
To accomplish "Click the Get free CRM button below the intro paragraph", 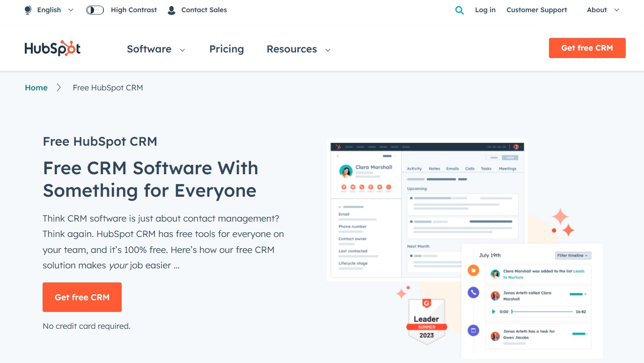I will pyautogui.click(x=82, y=297).
